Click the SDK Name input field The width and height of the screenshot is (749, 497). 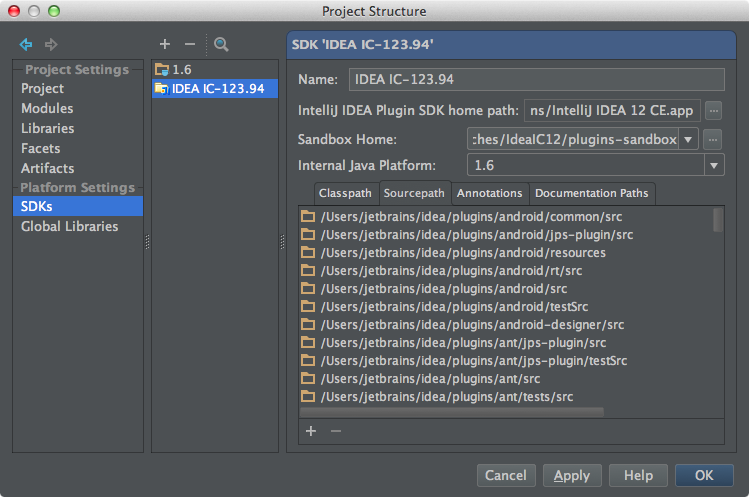point(535,80)
